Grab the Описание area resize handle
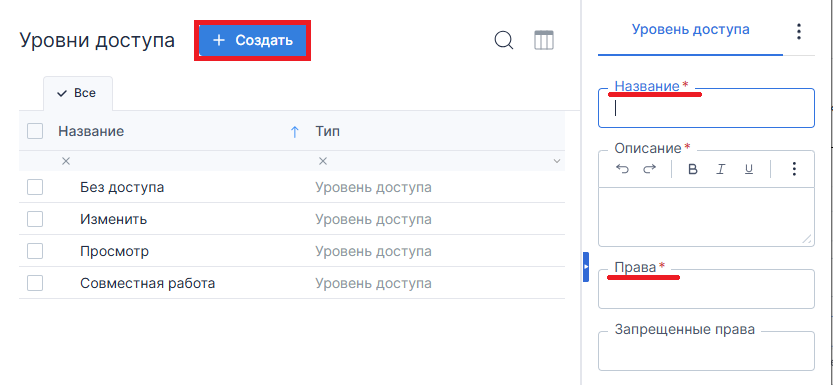833x385 pixels. [x=807, y=239]
